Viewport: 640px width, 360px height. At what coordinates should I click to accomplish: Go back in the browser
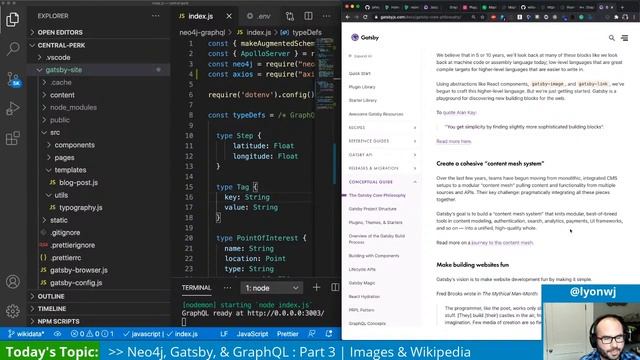348,17
